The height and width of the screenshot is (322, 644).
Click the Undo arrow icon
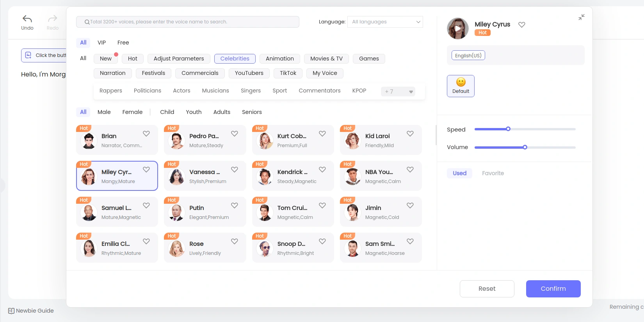(27, 19)
